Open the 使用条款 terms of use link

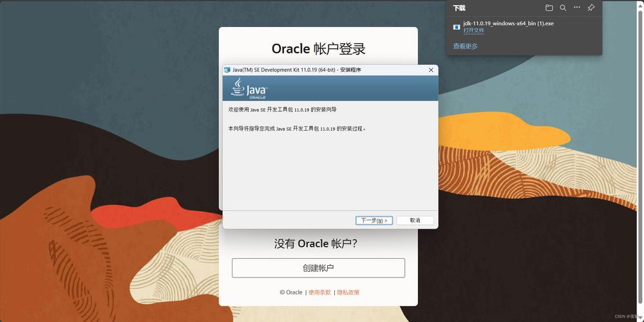coord(319,292)
